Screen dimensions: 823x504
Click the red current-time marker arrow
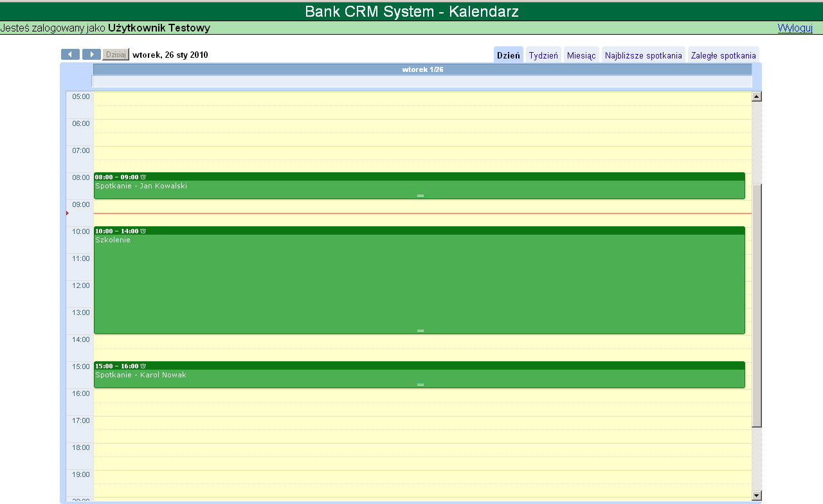click(x=68, y=213)
